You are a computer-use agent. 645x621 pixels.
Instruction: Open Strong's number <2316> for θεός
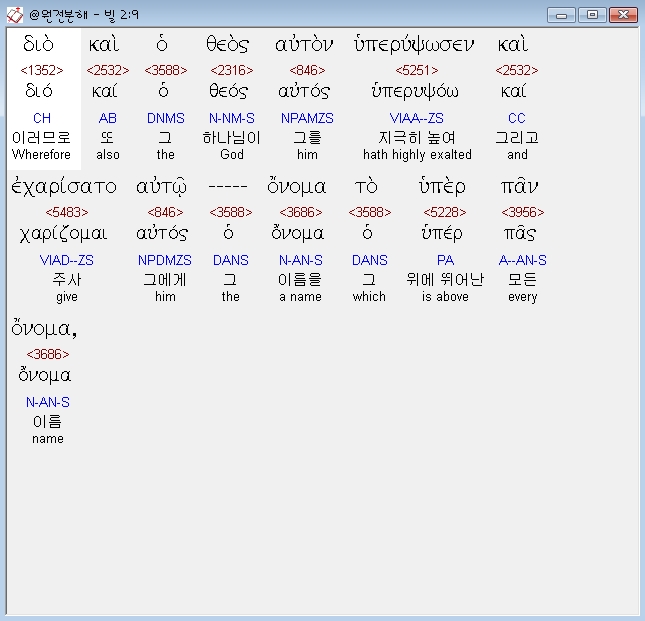click(232, 70)
